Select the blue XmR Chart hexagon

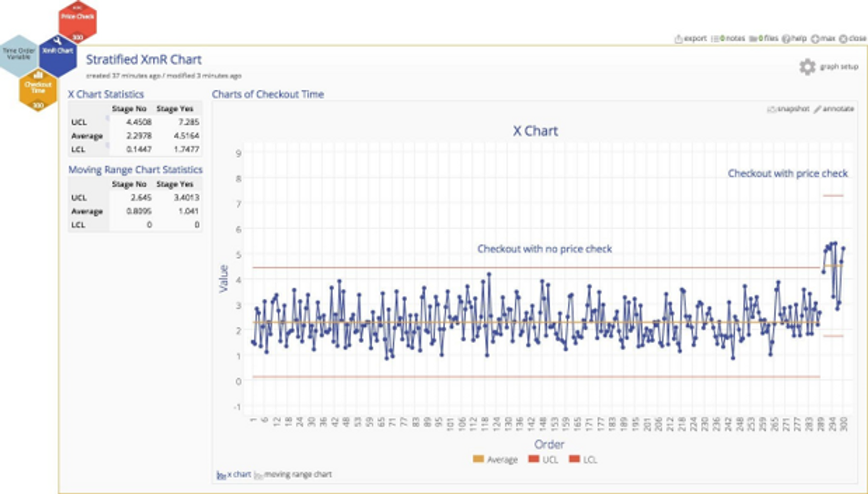58,56
